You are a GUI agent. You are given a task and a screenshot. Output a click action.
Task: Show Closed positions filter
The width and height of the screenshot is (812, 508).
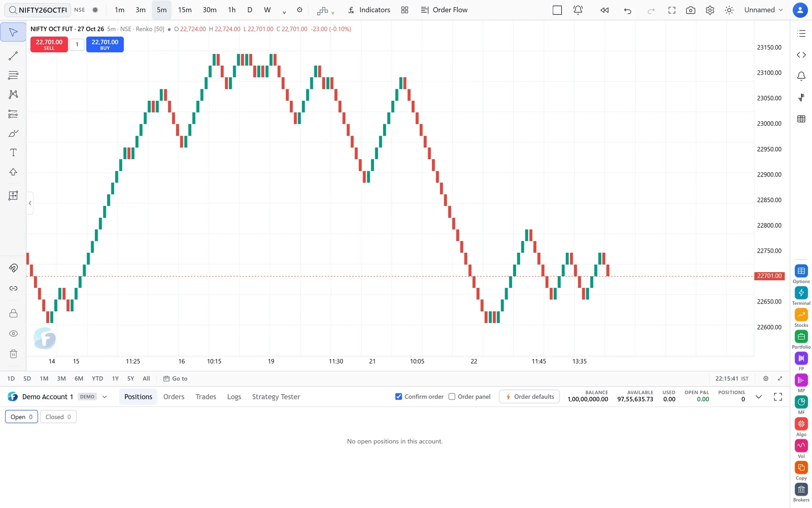[58, 417]
